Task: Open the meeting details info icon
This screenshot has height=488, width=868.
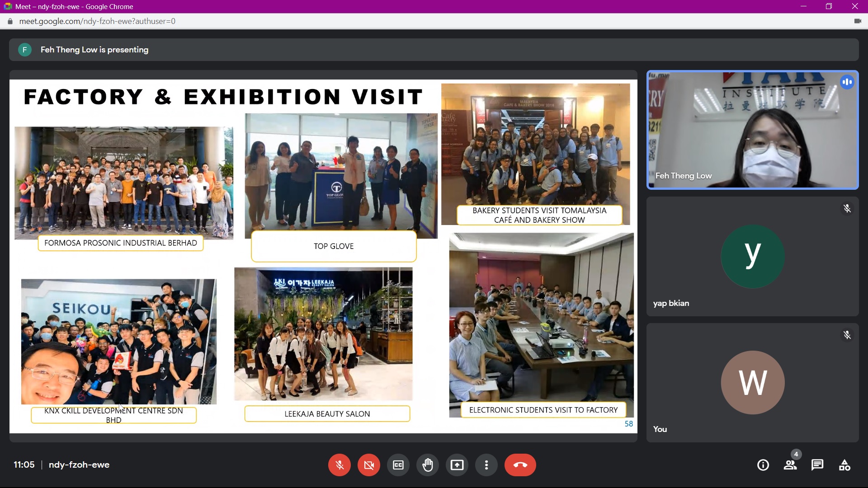Action: (x=763, y=465)
